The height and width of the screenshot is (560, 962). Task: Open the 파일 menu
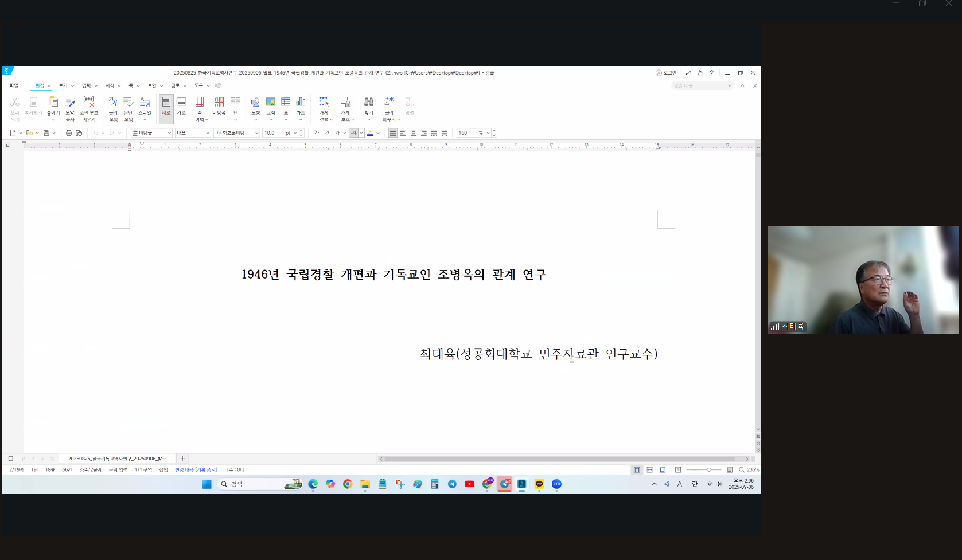(x=14, y=86)
